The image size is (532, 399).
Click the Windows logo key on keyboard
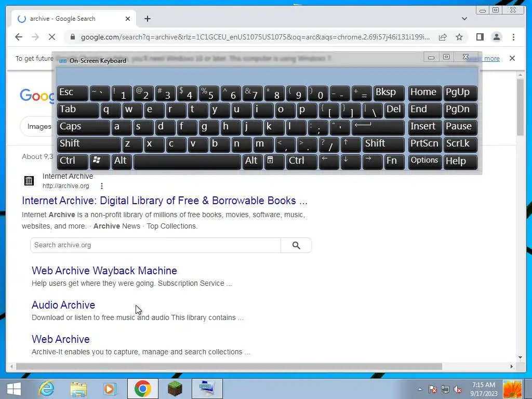100,161
